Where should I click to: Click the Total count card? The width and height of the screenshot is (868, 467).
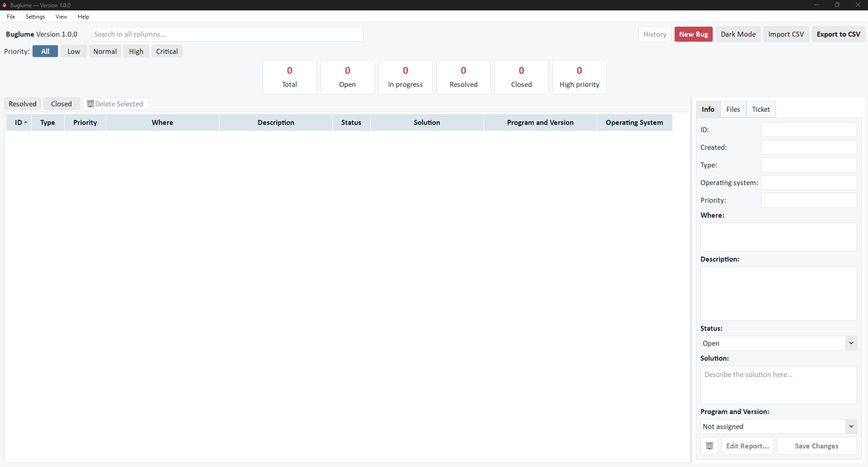tap(290, 77)
